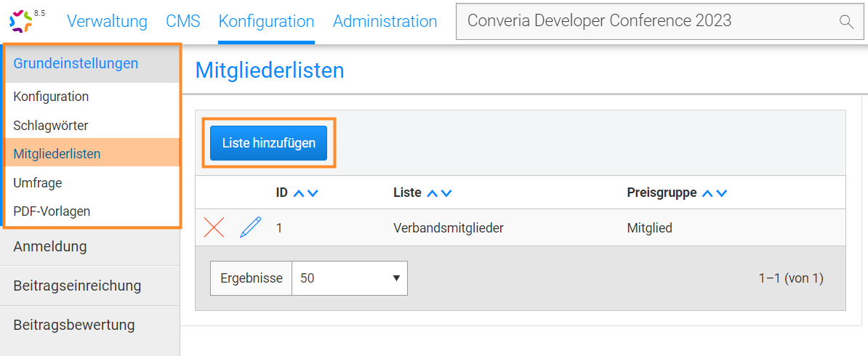
Task: Sort Preisgruppe column ascending arrow
Action: (x=707, y=193)
